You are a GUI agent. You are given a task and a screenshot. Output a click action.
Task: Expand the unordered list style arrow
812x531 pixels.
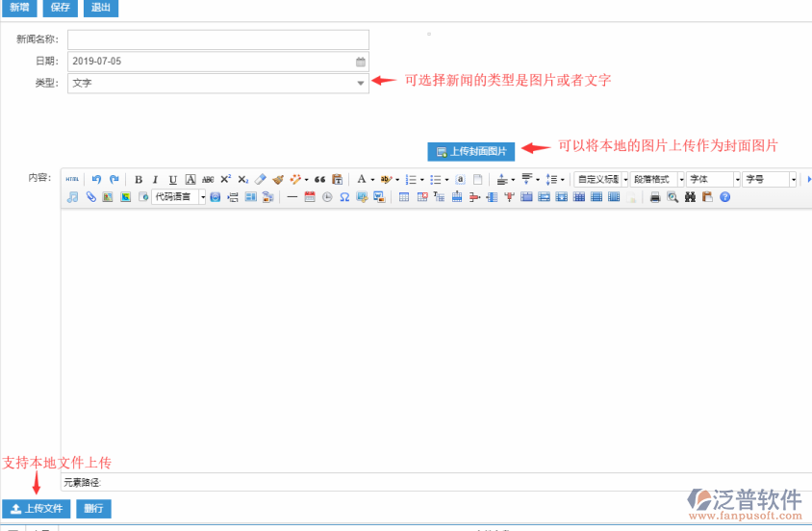tap(447, 180)
